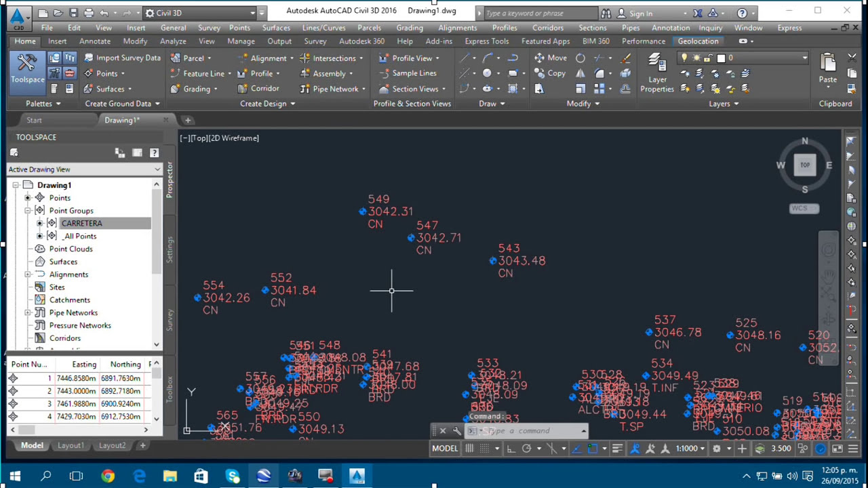Image resolution: width=868 pixels, height=488 pixels.
Task: Click the 2D Wireframe visual style label
Action: [x=235, y=138]
